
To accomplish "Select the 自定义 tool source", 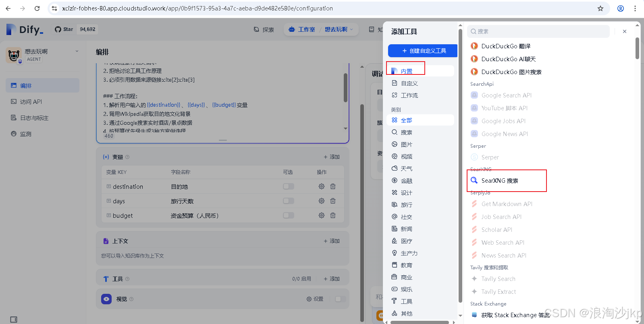I will pos(420,83).
